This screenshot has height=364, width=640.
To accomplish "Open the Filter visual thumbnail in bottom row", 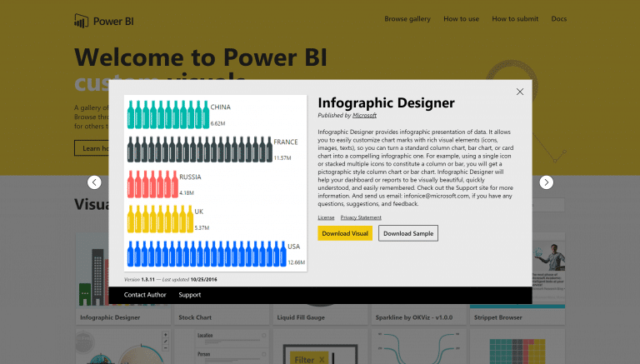I will point(320,347).
